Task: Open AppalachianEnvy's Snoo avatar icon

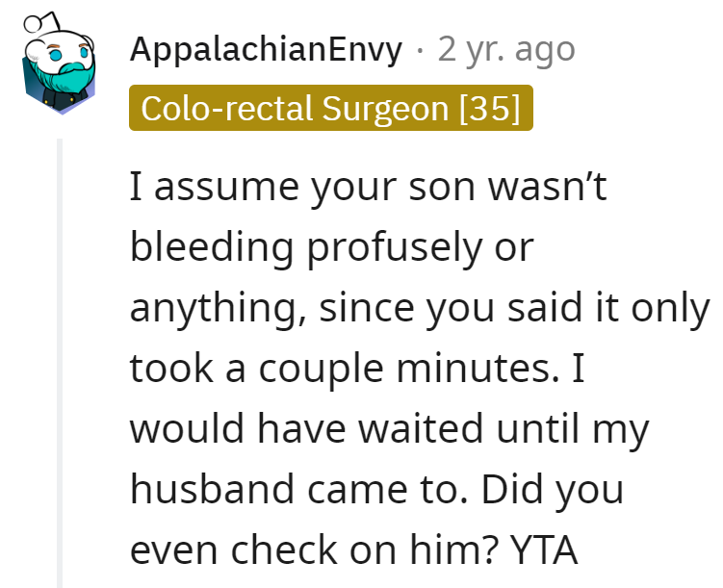Action: 59,64
